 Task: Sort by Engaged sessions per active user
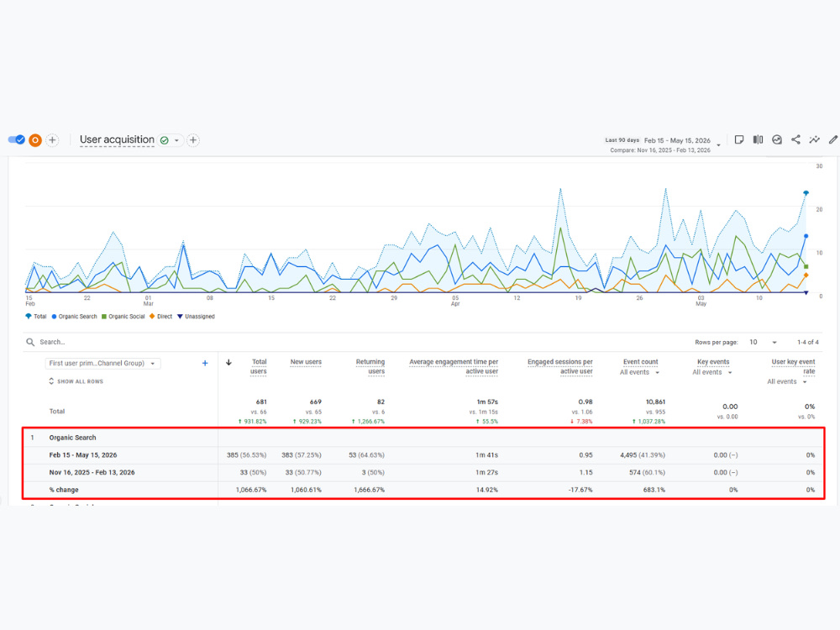[x=559, y=366]
